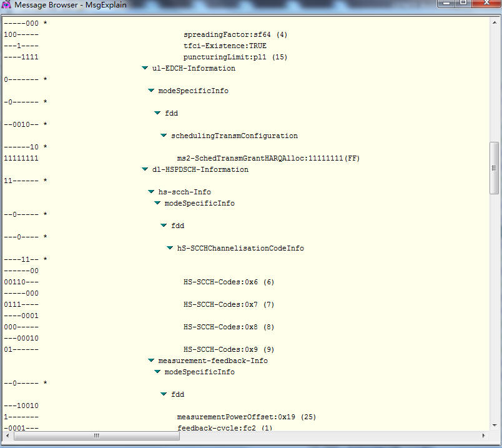Collapse fdd node above measurementPowerOffset

pos(164,394)
